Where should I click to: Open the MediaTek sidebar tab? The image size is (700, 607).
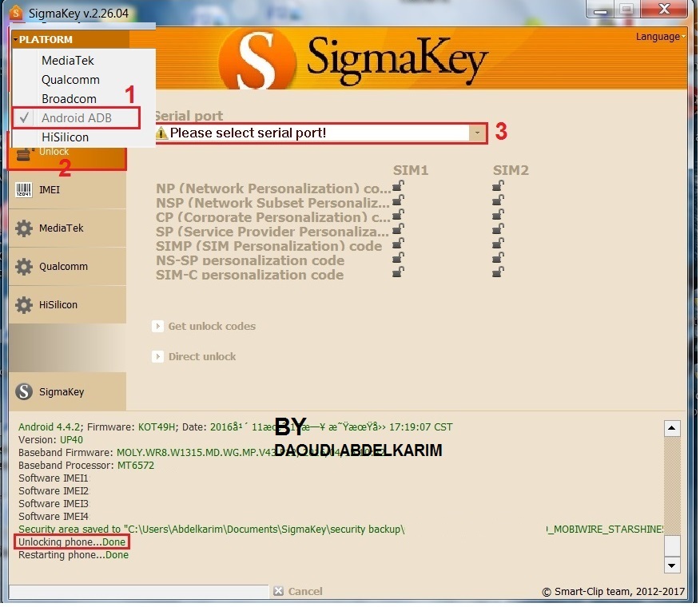click(x=67, y=228)
